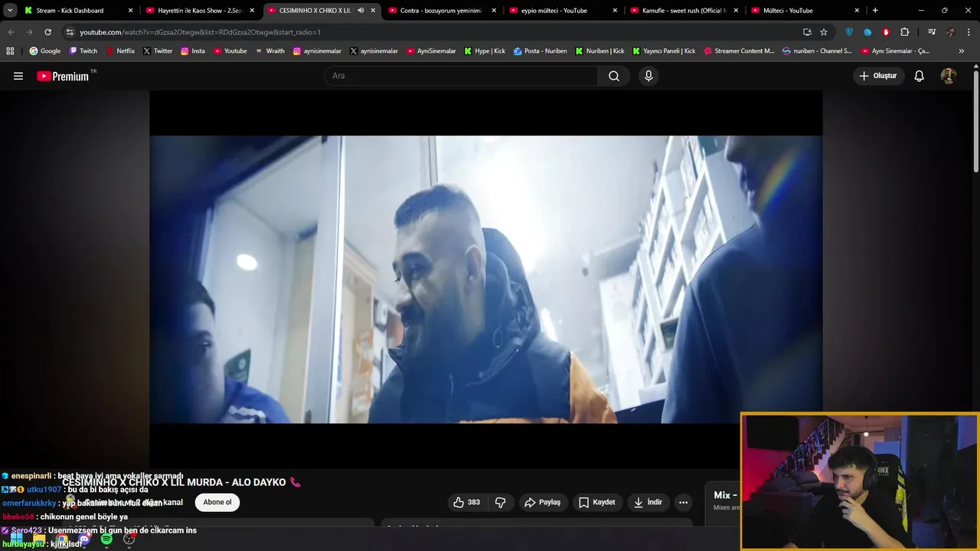Click the browser address bar URL
This screenshot has height=551, width=980.
[x=200, y=32]
